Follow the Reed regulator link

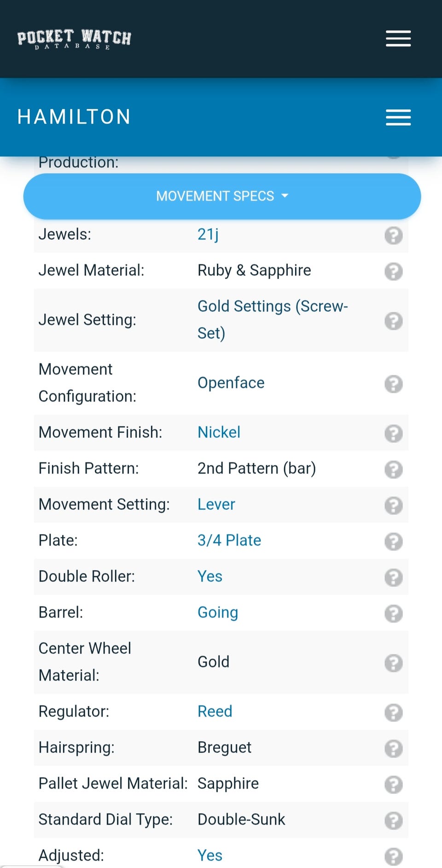click(215, 711)
